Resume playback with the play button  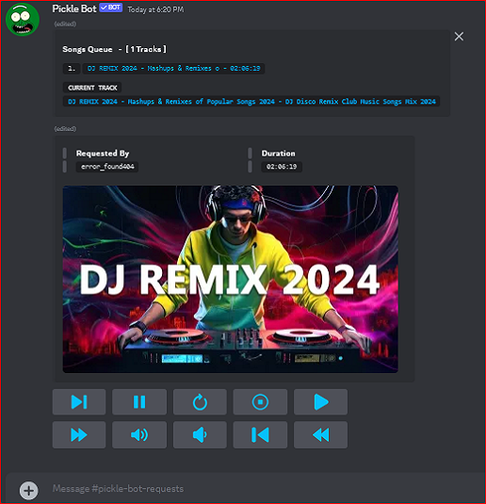click(321, 402)
